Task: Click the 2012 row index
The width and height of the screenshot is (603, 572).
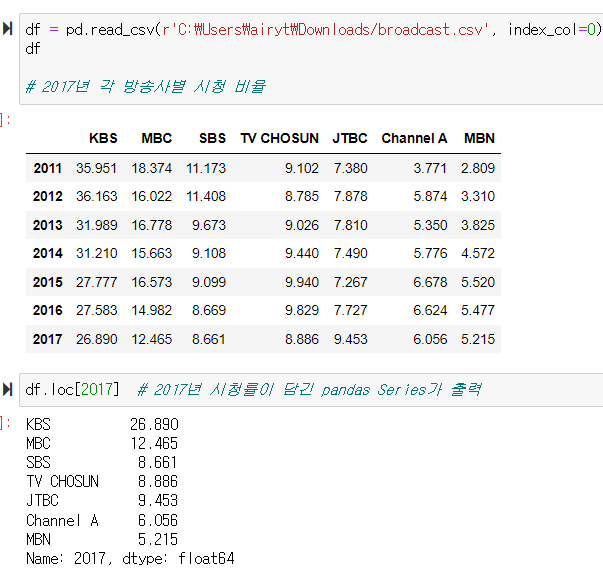Action: pos(48,196)
